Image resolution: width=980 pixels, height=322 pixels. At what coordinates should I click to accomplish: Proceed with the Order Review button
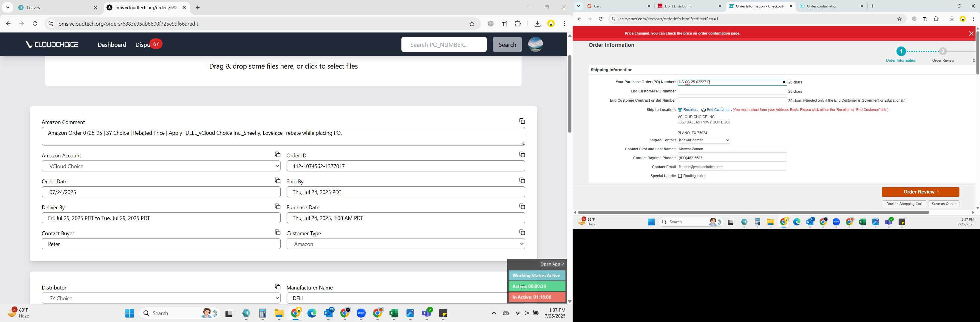click(920, 192)
